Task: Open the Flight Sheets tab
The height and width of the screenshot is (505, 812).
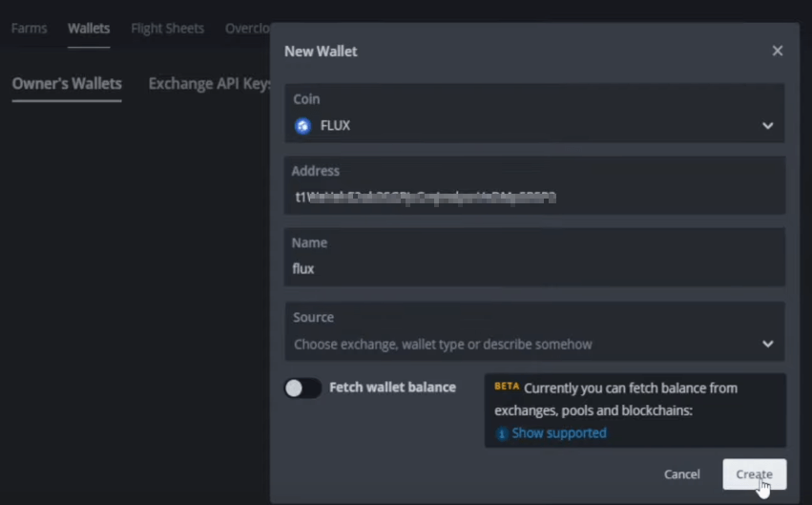Action: click(167, 29)
